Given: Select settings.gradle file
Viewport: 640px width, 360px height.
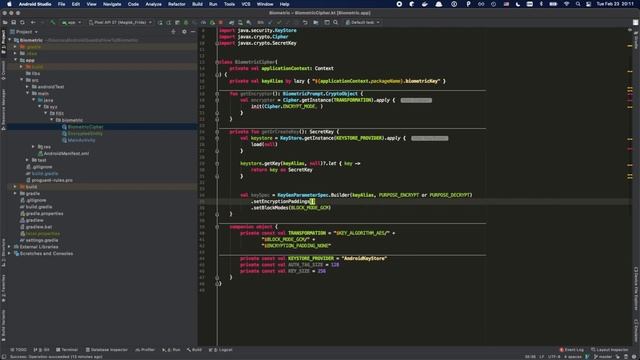Looking at the screenshot, I should [42, 240].
